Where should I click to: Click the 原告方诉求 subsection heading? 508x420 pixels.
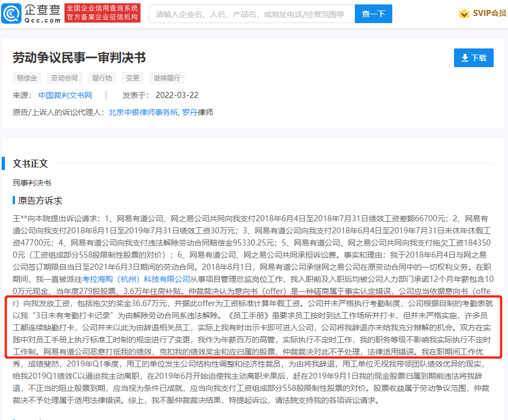40,200
